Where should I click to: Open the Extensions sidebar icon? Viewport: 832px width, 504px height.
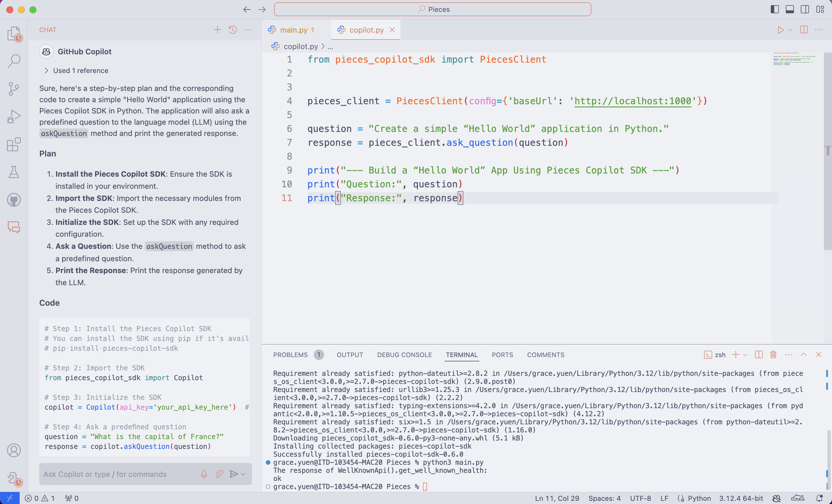pos(14,144)
